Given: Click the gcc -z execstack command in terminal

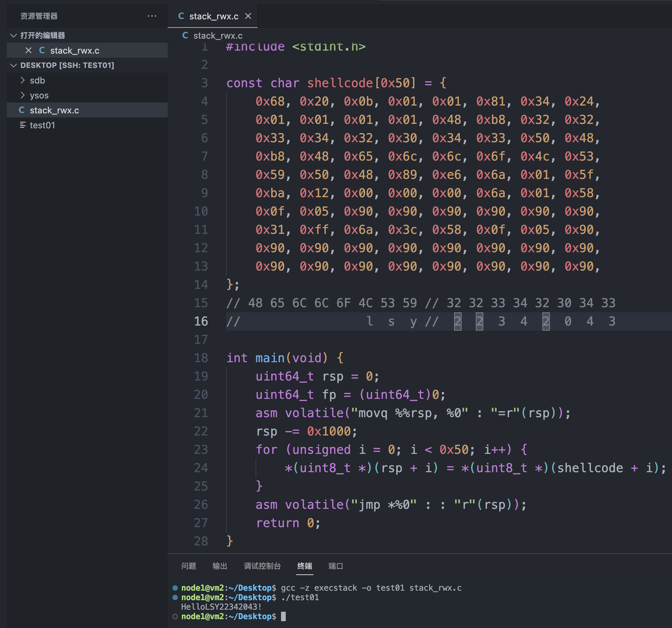Looking at the screenshot, I should tap(371, 588).
